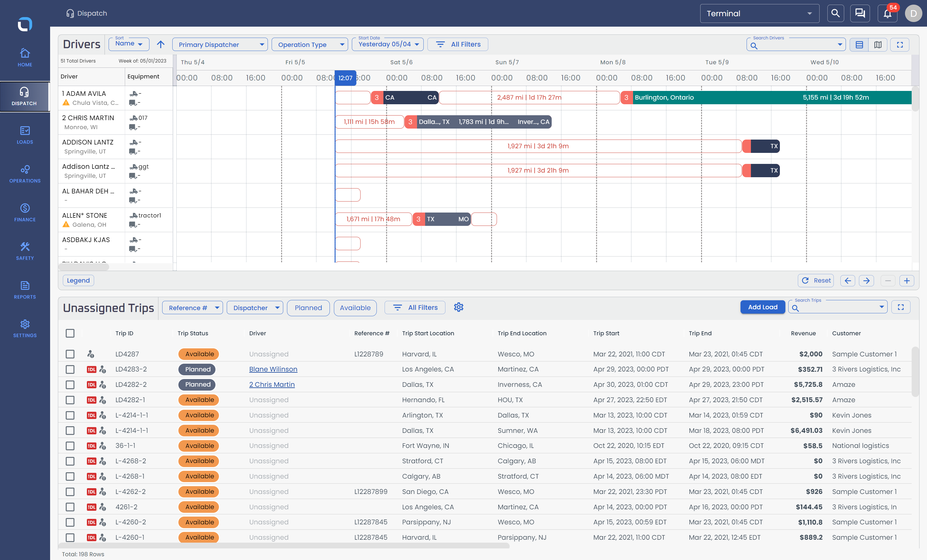Open the global search icon in header
Screen dimensions: 927x560
pos(835,14)
